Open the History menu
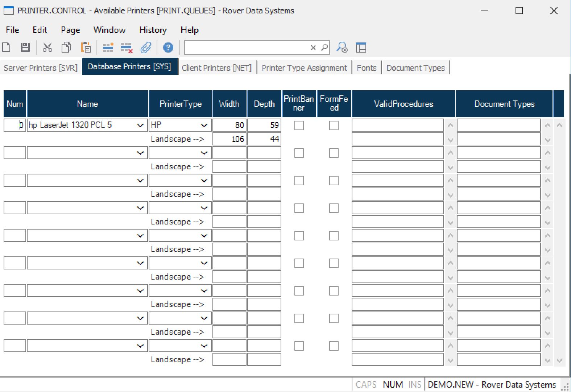Image resolution: width=571 pixels, height=392 pixels. point(153,30)
